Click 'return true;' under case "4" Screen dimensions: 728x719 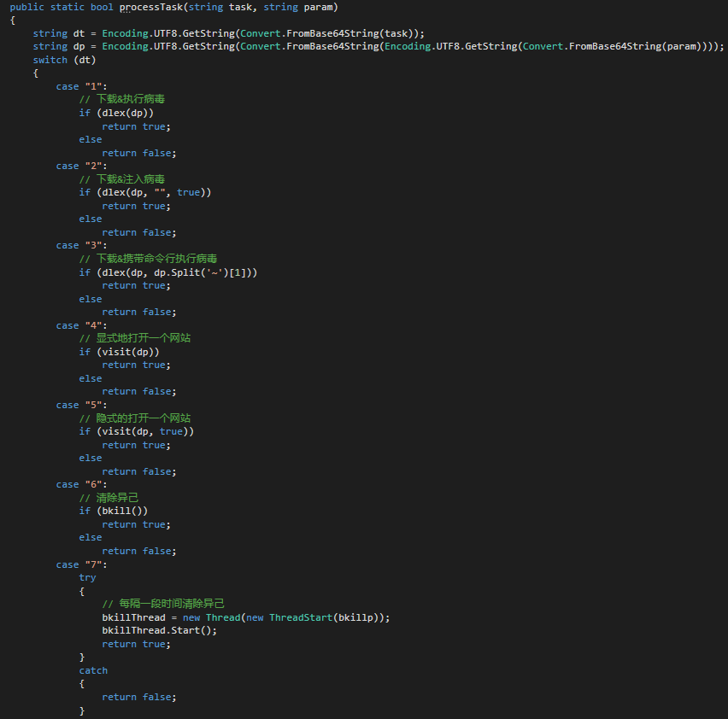point(137,365)
